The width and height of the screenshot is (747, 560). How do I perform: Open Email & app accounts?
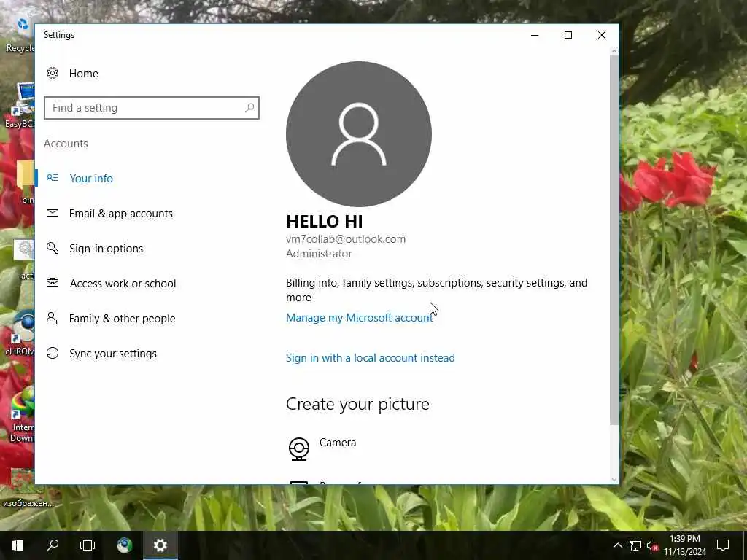[120, 214]
